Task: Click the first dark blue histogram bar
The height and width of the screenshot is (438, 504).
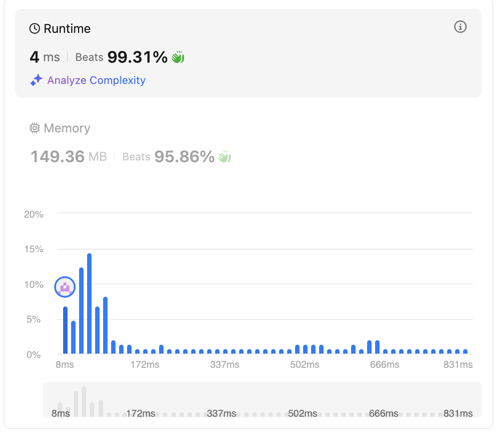Action: pyautogui.click(x=65, y=330)
